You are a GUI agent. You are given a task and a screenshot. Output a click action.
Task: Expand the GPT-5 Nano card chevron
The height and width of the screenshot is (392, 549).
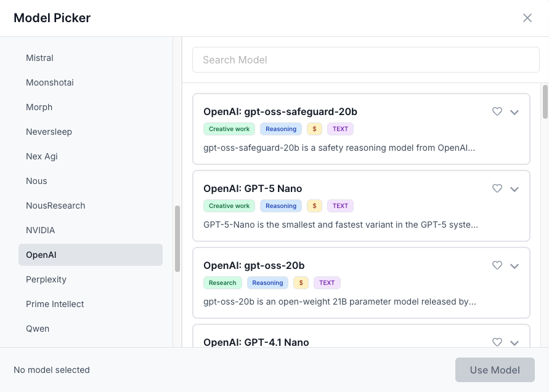(x=514, y=189)
